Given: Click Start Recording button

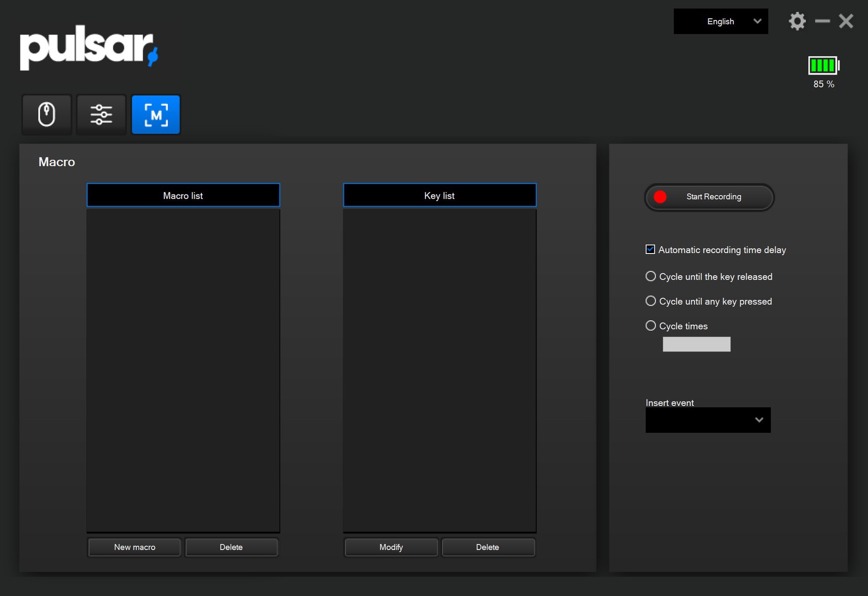Looking at the screenshot, I should point(709,197).
